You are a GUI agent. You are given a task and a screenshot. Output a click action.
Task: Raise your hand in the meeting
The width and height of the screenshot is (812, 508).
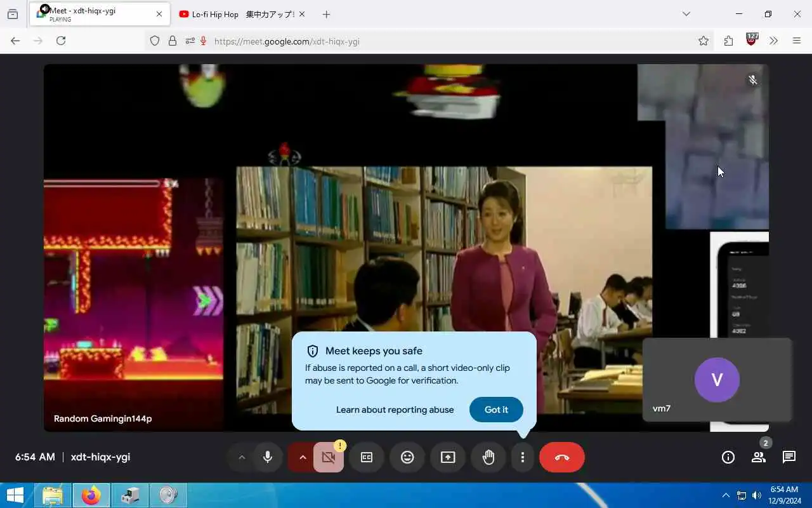click(488, 457)
